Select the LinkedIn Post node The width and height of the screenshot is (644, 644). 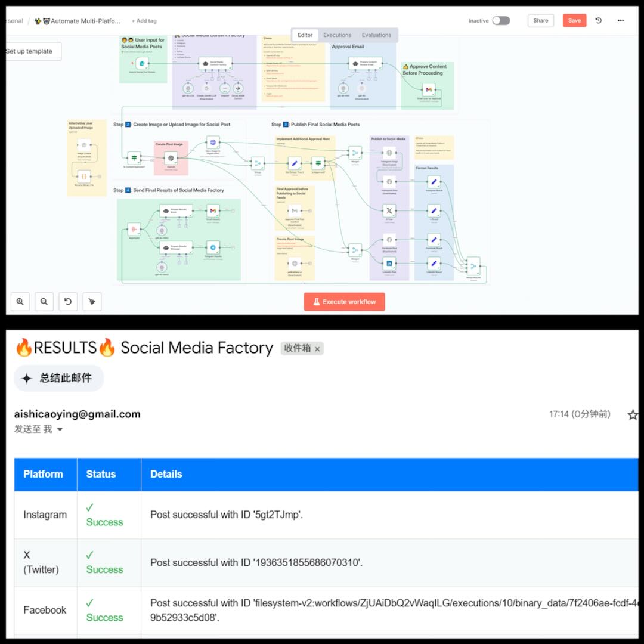(x=389, y=263)
